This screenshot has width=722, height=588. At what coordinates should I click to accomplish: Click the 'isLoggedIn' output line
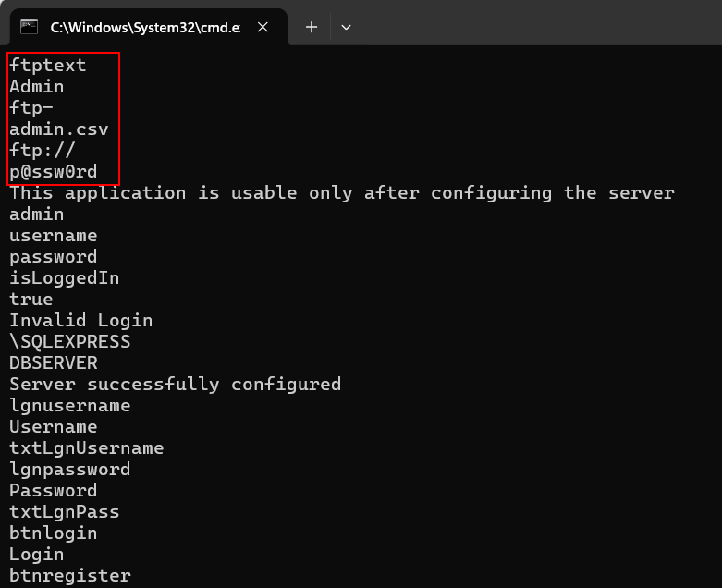[65, 278]
